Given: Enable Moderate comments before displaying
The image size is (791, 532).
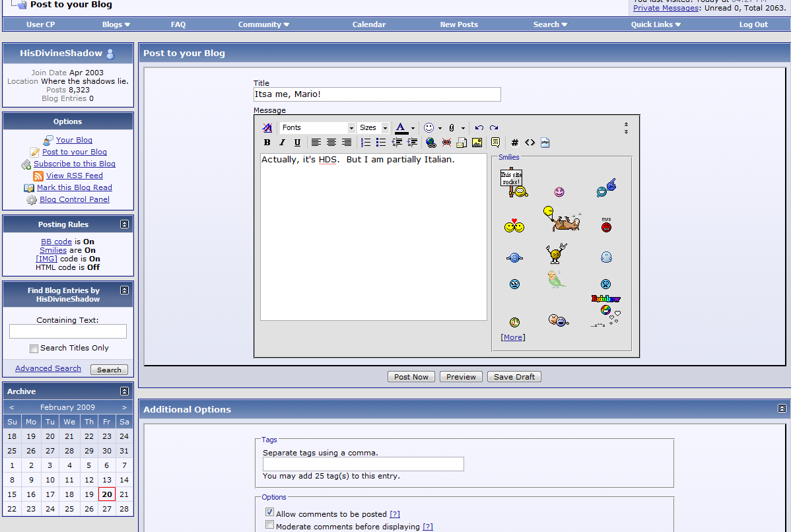Looking at the screenshot, I should [x=269, y=525].
